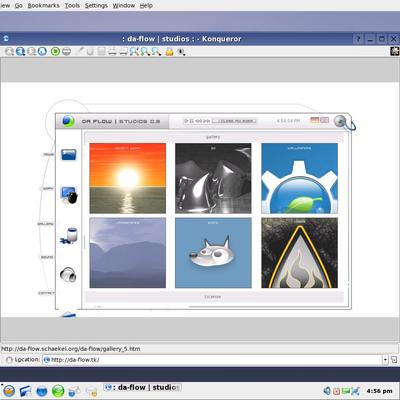This screenshot has width=400, height=400.
Task: Open the Tools menu
Action: click(x=72, y=6)
